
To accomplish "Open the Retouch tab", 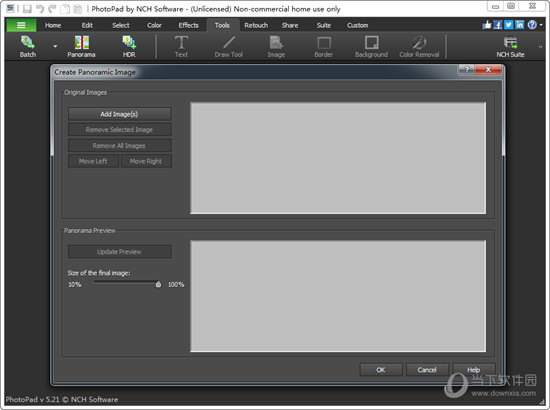I will point(256,25).
